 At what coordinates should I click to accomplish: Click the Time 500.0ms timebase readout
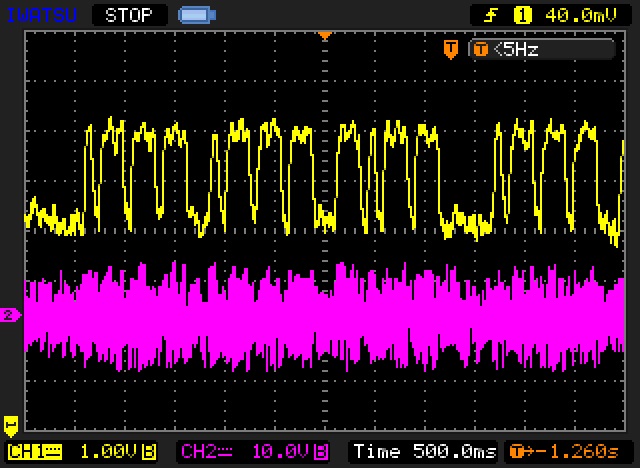tap(425, 452)
